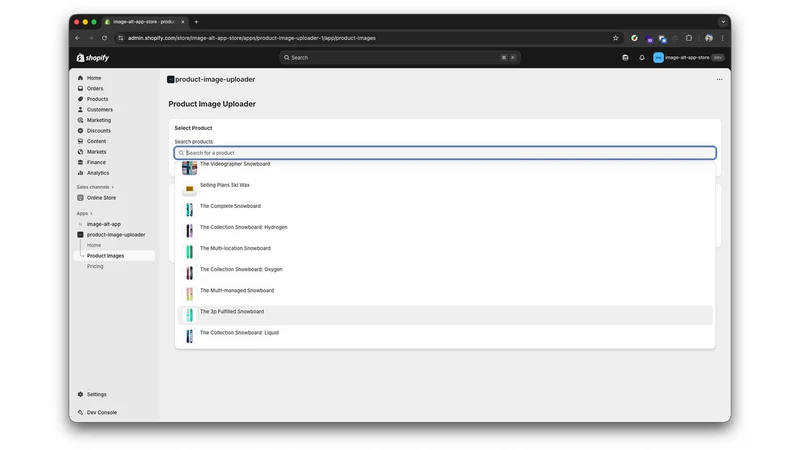
Task: Open the Content icon in sidebar
Action: [80, 141]
